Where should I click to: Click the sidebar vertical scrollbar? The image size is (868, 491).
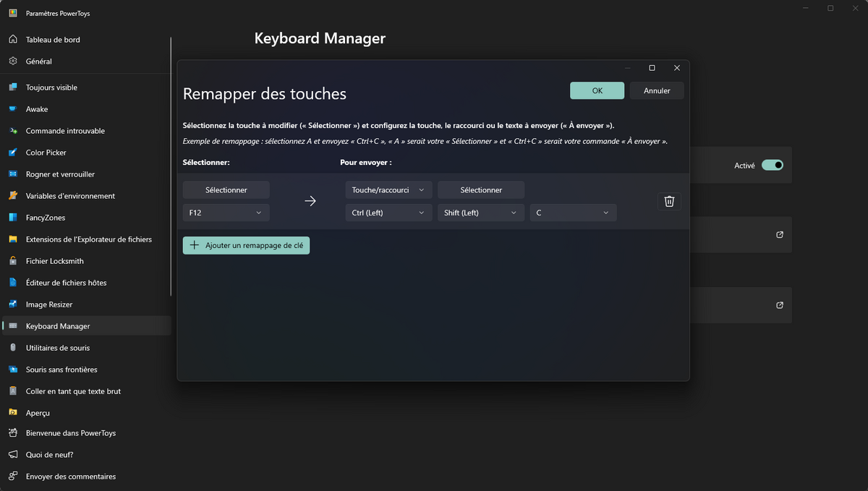[171, 166]
